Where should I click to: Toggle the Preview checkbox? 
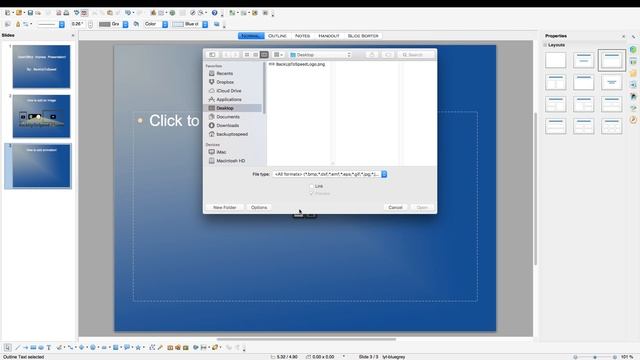pos(311,193)
